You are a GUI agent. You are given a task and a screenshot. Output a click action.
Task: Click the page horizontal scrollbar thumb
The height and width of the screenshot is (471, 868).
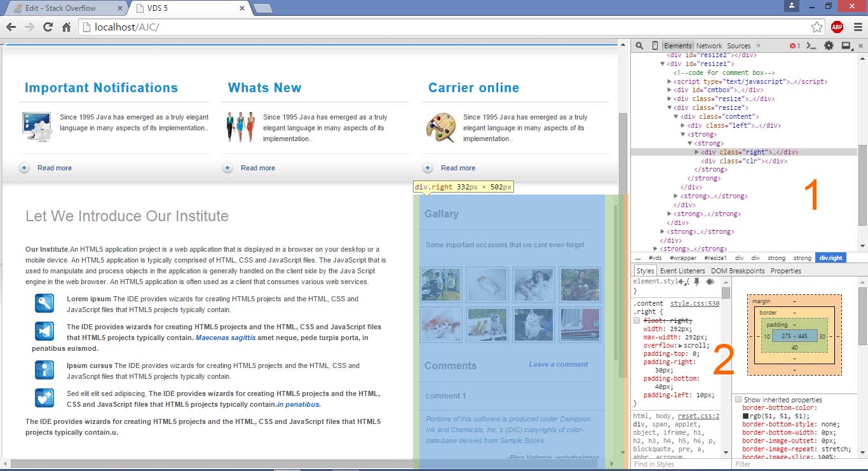coord(304,464)
